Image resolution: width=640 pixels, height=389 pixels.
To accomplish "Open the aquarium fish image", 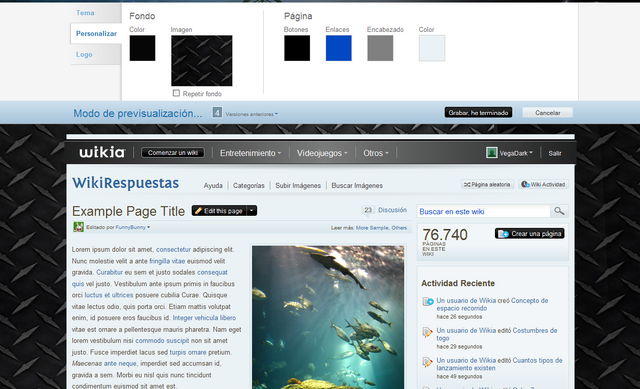I will coord(328,317).
